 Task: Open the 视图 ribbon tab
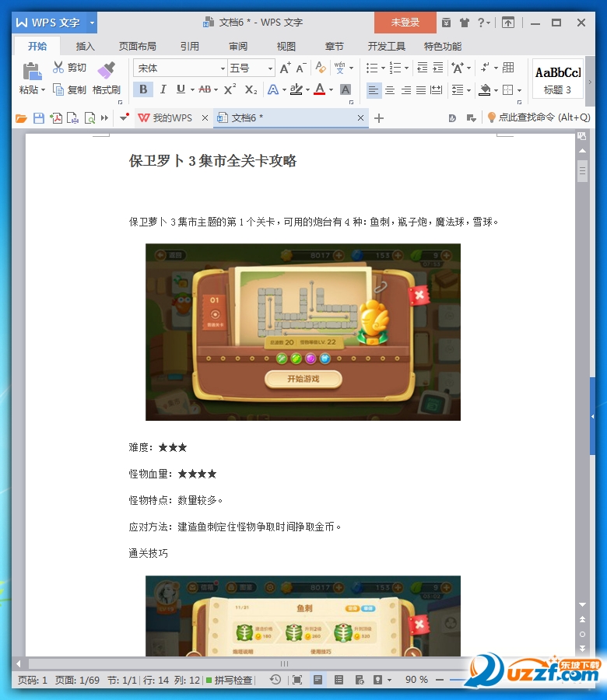click(286, 47)
